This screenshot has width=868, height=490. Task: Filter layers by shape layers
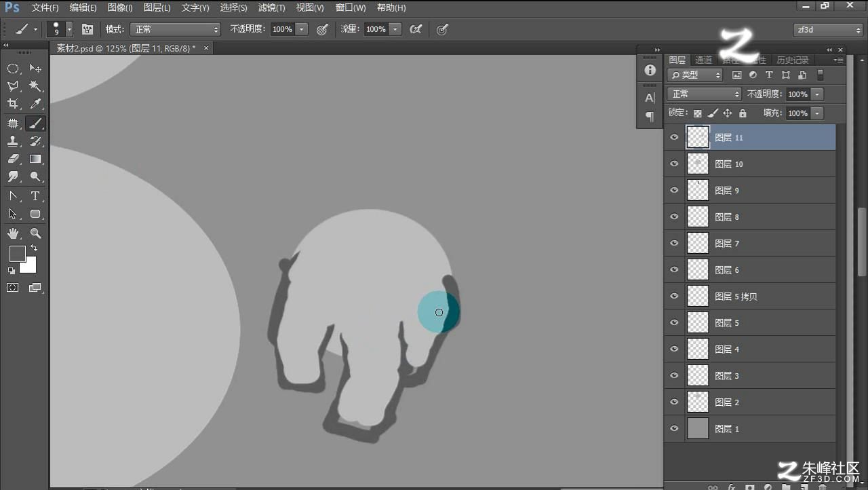786,75
